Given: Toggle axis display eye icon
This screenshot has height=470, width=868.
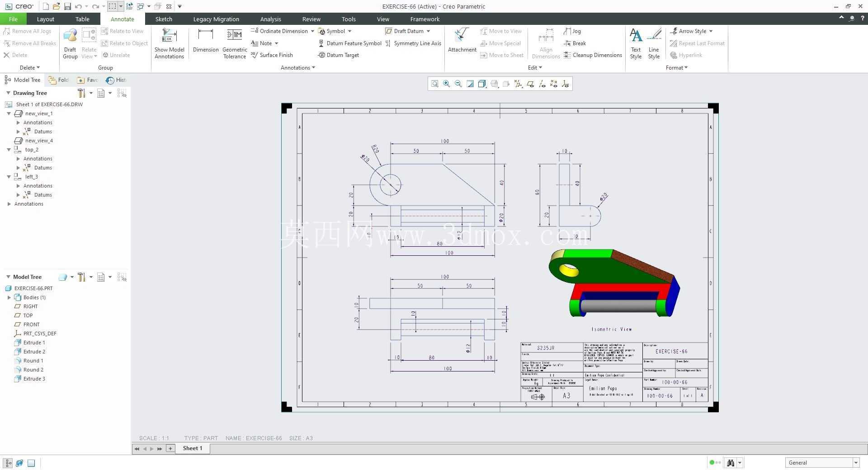Looking at the screenshot, I should pyautogui.click(x=542, y=84).
